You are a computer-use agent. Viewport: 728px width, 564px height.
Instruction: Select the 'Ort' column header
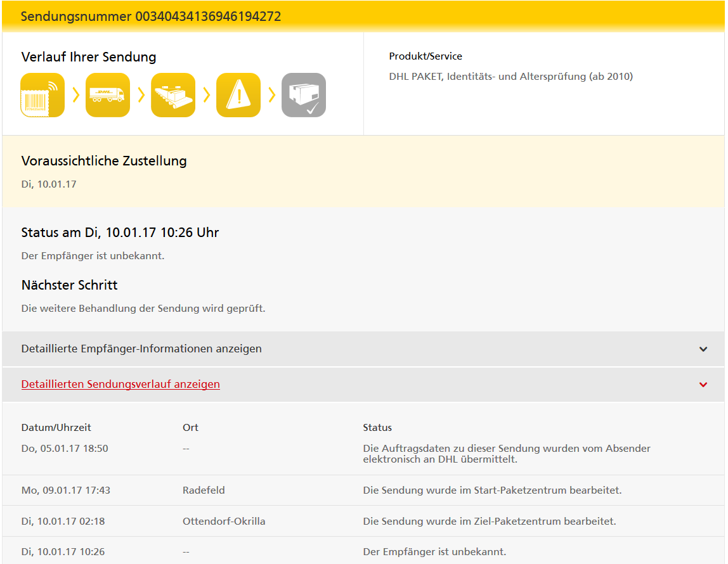coord(190,427)
